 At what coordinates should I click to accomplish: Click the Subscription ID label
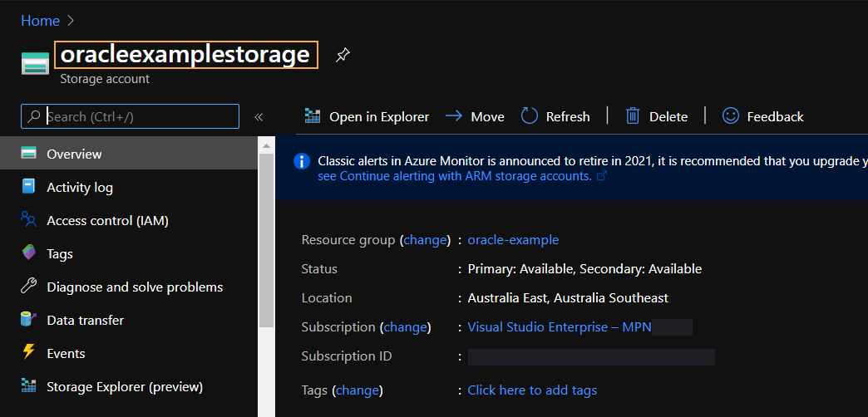(x=347, y=356)
